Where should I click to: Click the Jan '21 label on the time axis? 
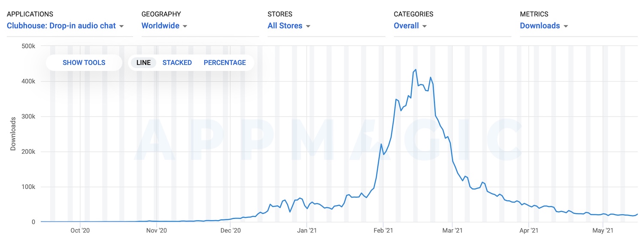click(307, 231)
